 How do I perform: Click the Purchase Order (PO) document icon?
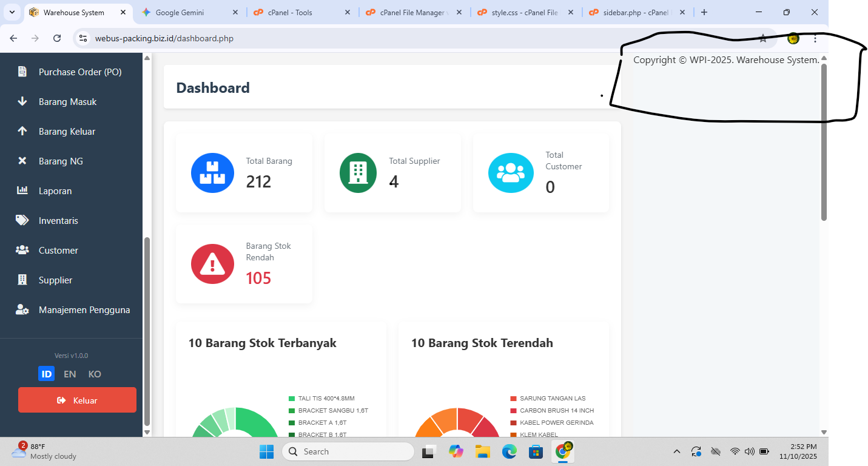point(22,72)
